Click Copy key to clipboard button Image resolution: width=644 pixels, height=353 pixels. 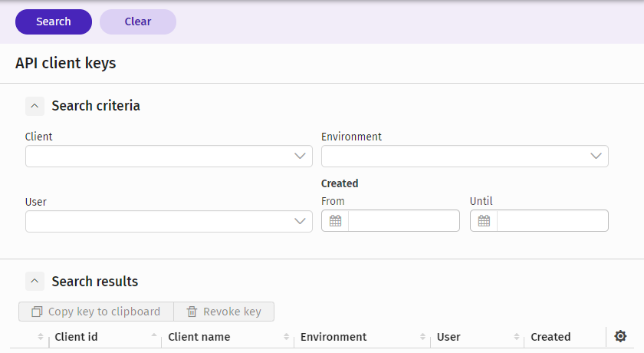96,312
